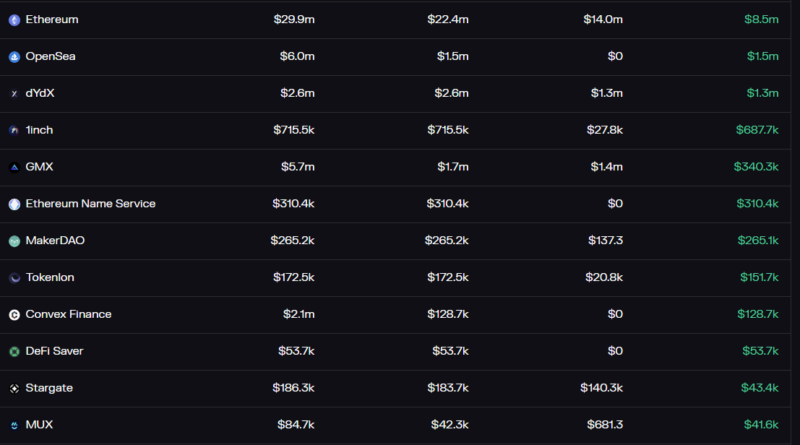The image size is (800, 445).
Task: Open the OpenSea protocol link
Action: 50,57
